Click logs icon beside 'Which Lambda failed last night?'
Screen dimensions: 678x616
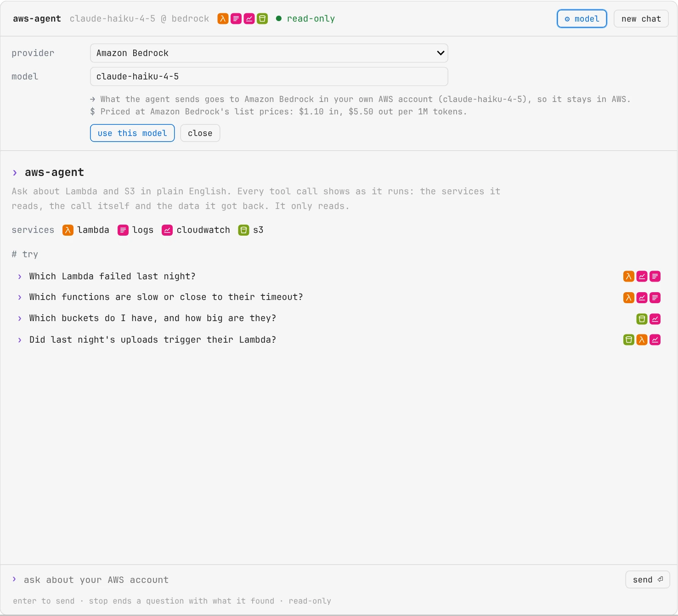click(655, 276)
